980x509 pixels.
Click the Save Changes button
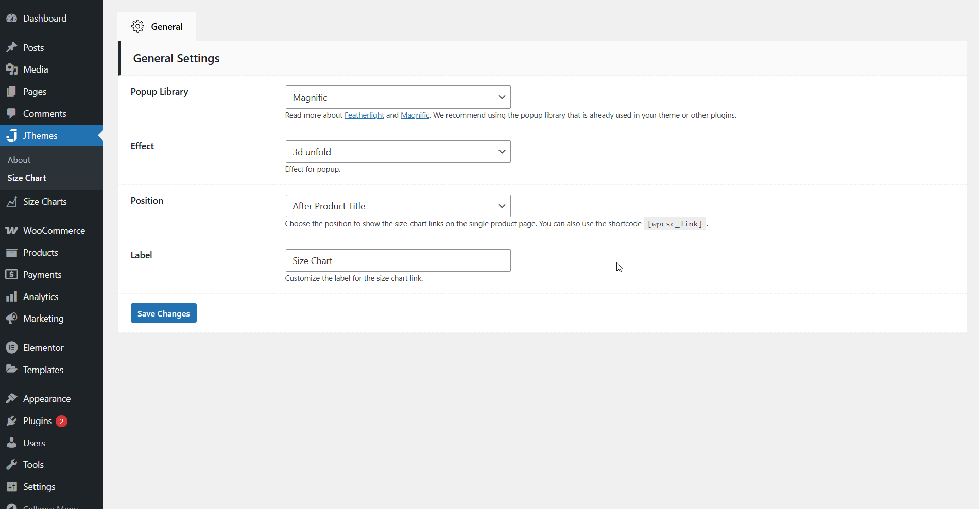[x=163, y=313]
